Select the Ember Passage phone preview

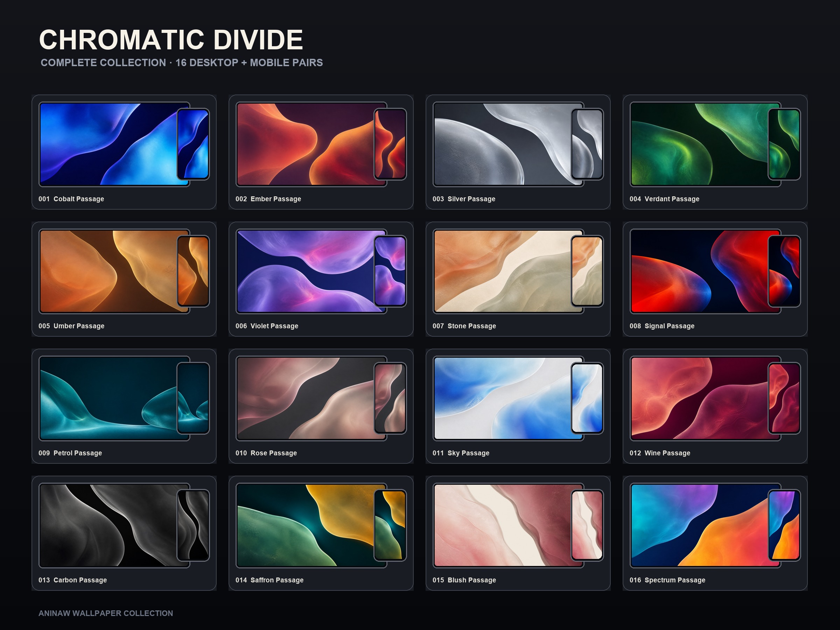coord(390,144)
